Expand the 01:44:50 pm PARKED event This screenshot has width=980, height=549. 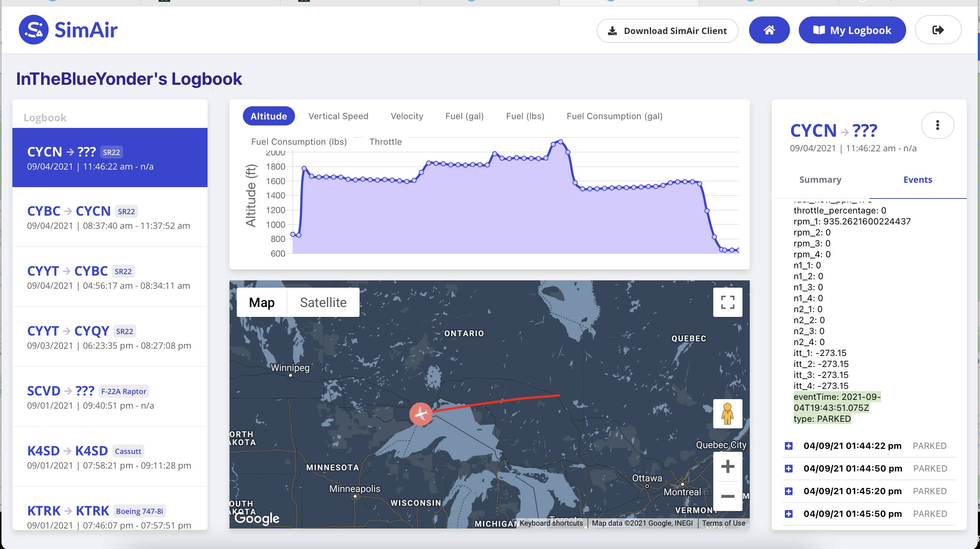[789, 469]
